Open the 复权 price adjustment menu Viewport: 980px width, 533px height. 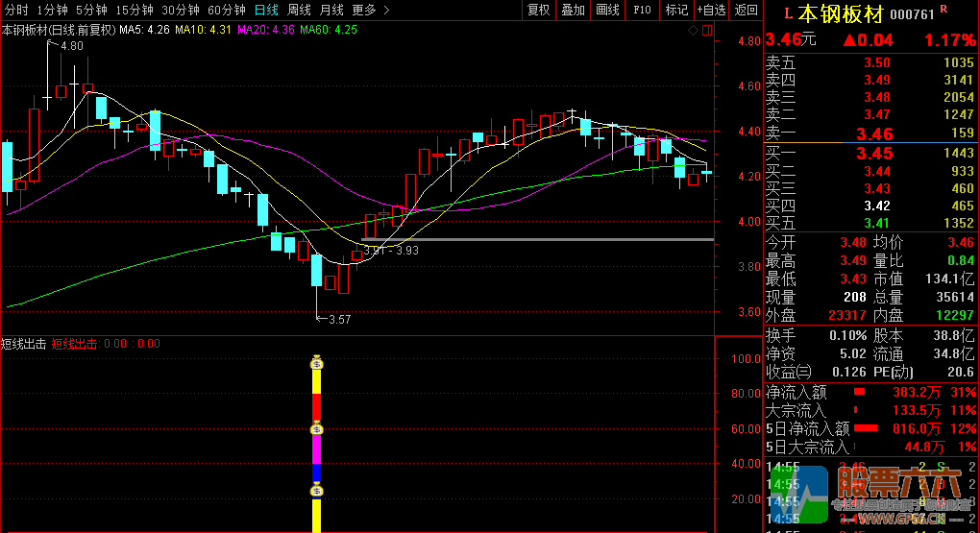pos(539,10)
